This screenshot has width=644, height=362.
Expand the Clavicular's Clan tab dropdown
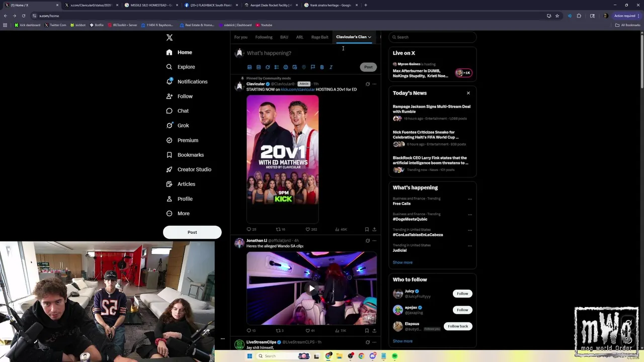(x=369, y=37)
